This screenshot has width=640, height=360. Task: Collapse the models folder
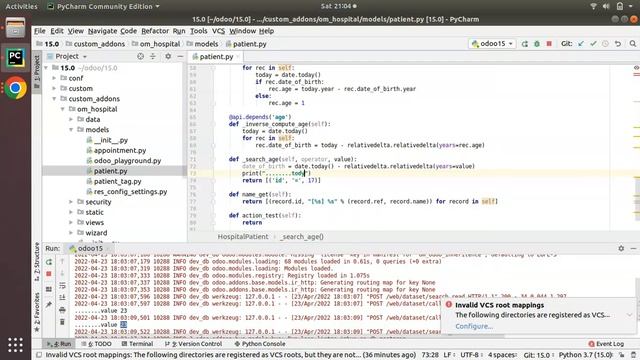71,129
